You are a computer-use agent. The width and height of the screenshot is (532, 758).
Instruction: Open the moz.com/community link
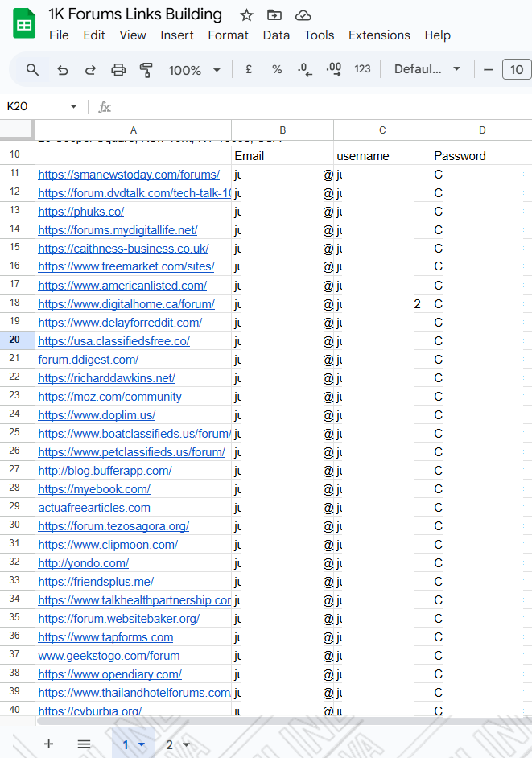[x=109, y=397]
